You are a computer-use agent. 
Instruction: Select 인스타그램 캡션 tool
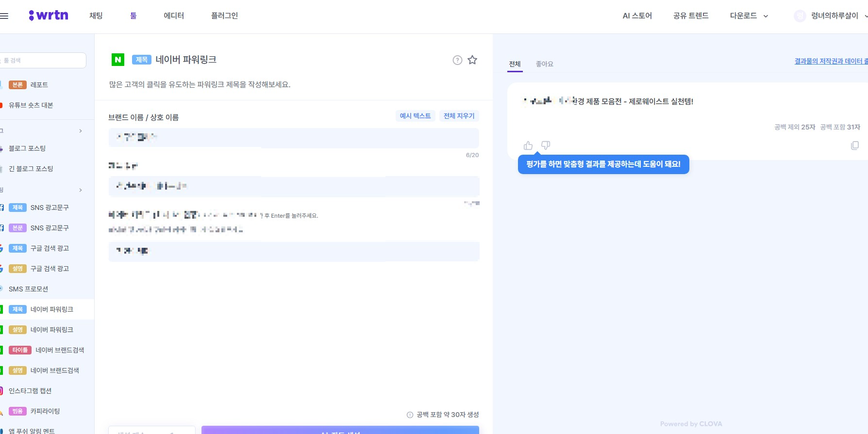(47, 391)
